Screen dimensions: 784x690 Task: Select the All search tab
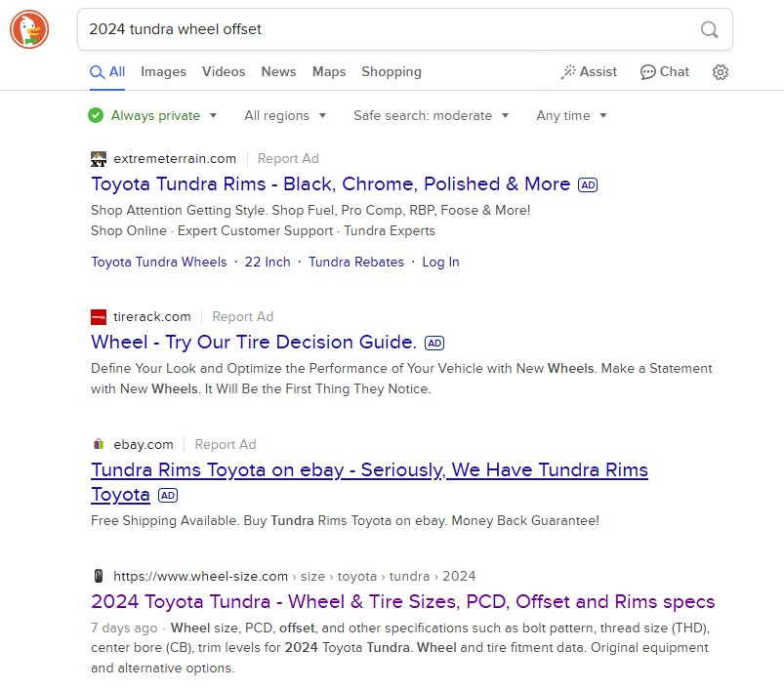tap(107, 72)
